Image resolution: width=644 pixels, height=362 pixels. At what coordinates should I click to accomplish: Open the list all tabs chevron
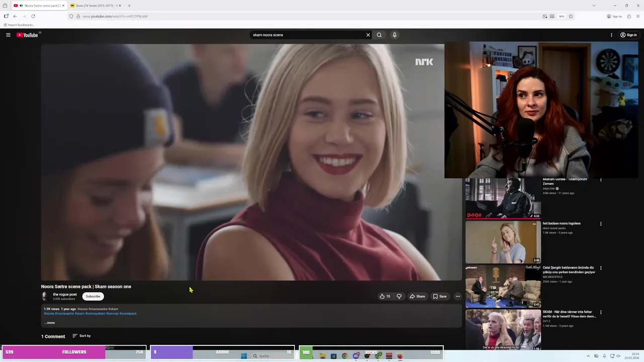click(594, 6)
